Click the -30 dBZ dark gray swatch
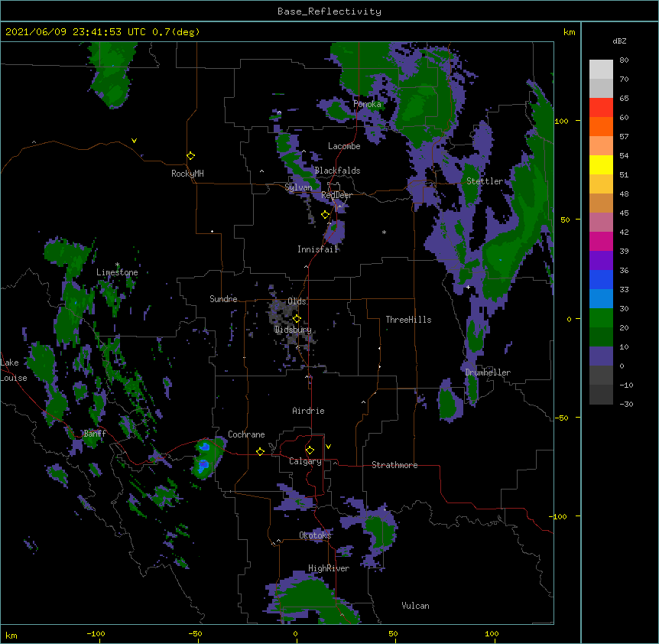Viewport: 659px width, 644px height. coord(601,395)
